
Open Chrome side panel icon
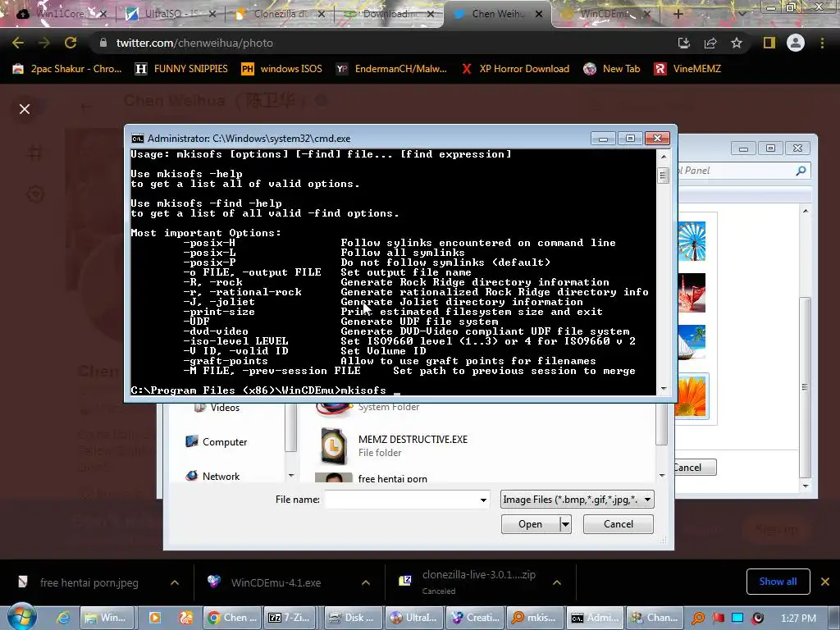pyautogui.click(x=769, y=43)
